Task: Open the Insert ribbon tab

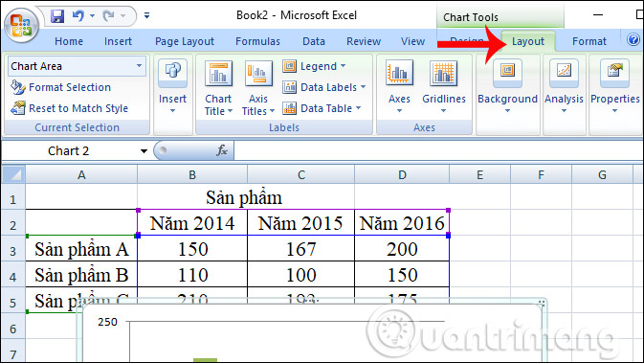Action: coord(118,41)
